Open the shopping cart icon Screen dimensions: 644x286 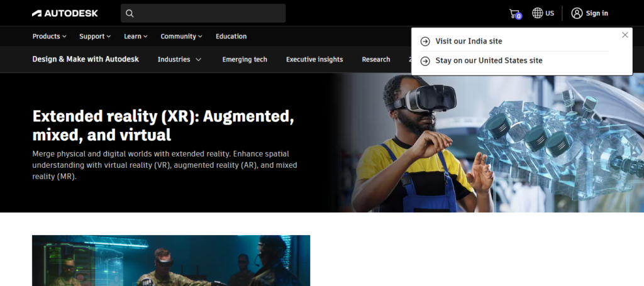click(x=515, y=14)
